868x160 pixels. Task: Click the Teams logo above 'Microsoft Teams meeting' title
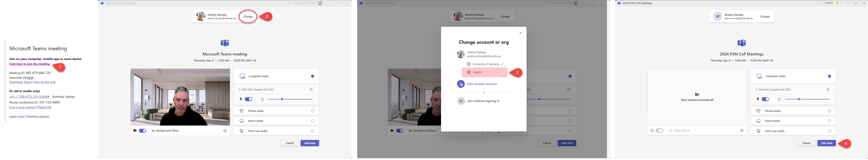225,43
